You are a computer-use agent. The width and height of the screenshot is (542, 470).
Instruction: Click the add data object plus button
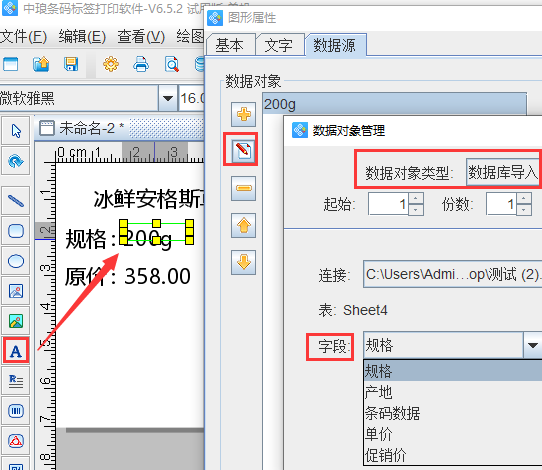[244, 114]
